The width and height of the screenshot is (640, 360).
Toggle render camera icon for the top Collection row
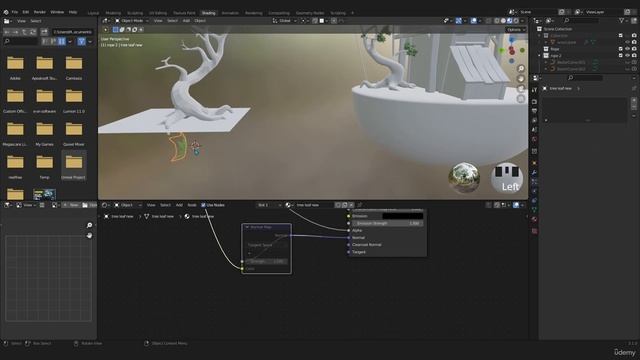[634, 36]
